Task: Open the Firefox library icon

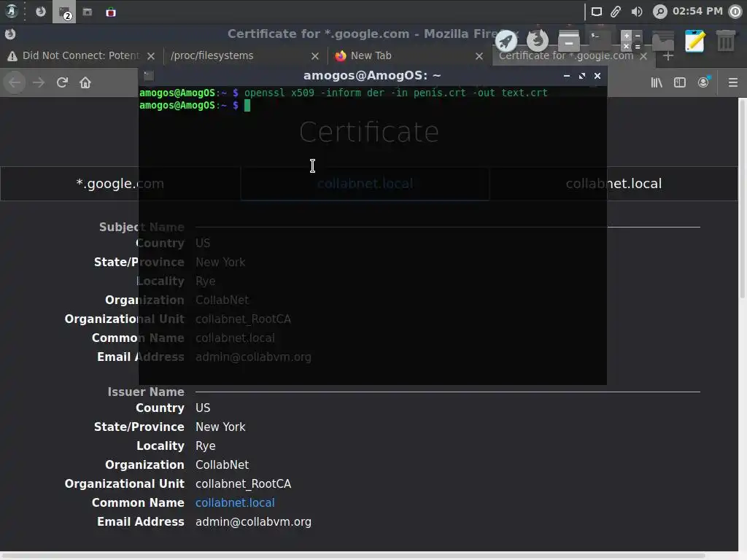Action: click(657, 82)
